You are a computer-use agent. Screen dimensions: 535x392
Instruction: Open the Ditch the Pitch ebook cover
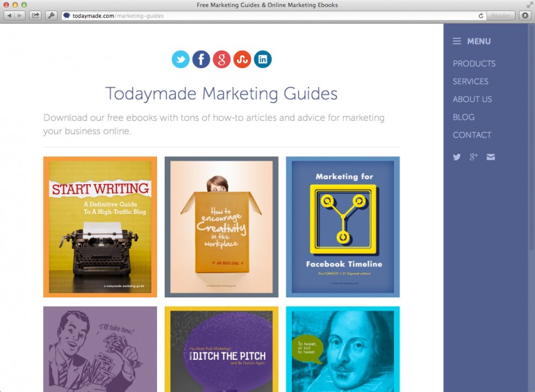tap(222, 349)
